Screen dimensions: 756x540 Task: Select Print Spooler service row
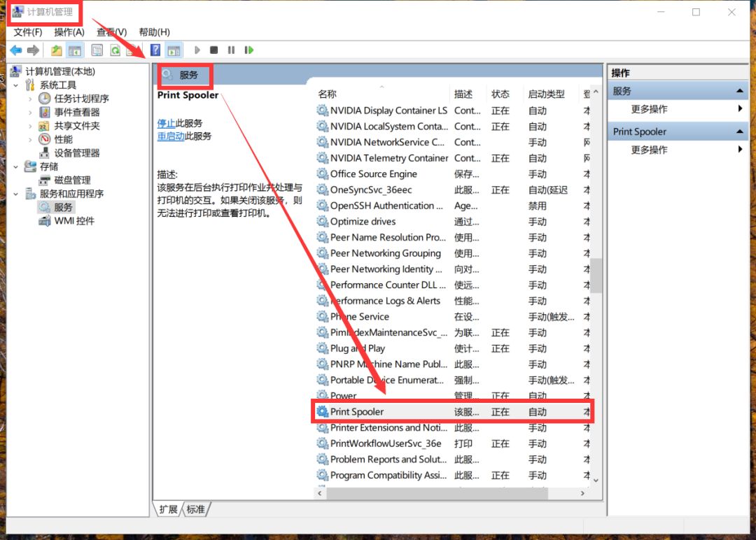(x=452, y=412)
